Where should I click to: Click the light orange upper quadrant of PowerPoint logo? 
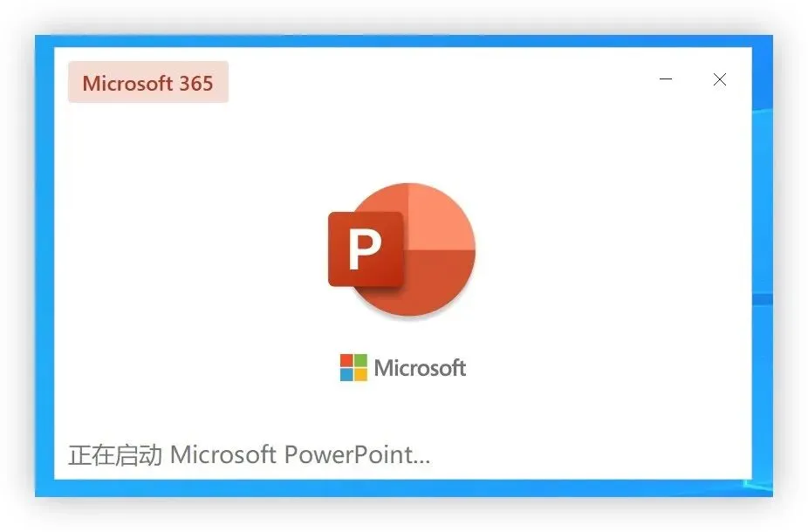[x=441, y=216]
